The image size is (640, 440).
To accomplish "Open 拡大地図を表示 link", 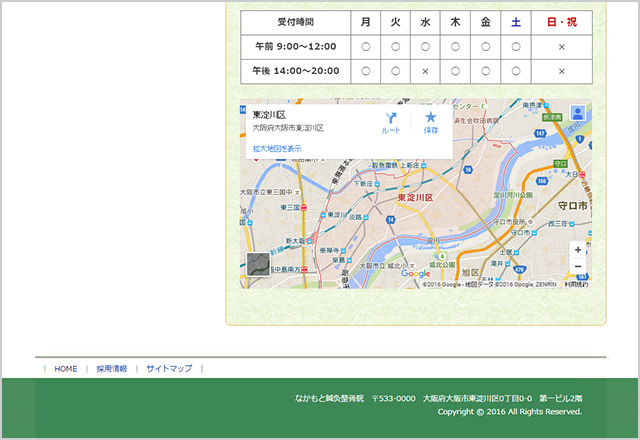I will (x=277, y=149).
